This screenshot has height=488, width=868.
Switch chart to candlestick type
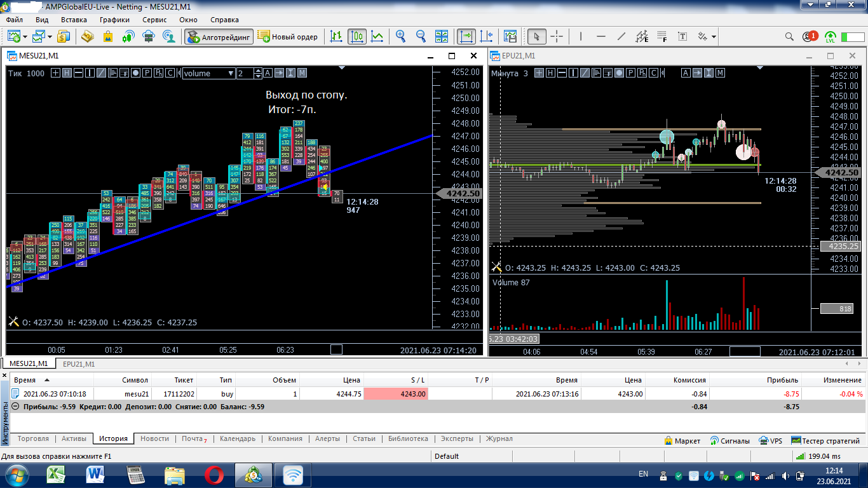click(357, 36)
